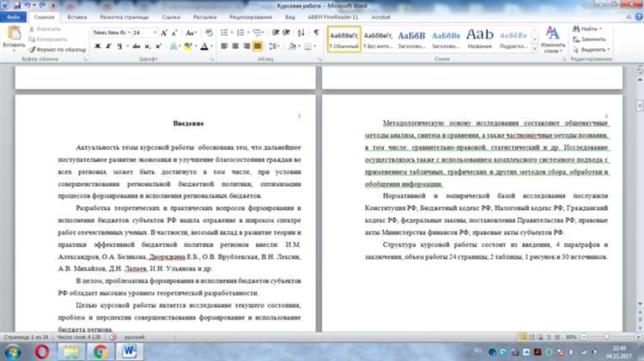Increase font size with the large A icon

pos(164,33)
